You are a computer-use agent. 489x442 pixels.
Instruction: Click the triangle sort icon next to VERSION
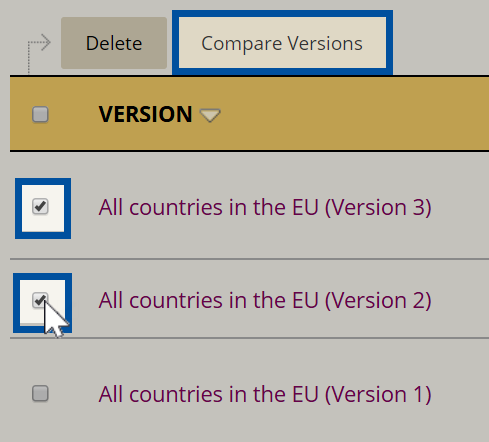pyautogui.click(x=210, y=115)
